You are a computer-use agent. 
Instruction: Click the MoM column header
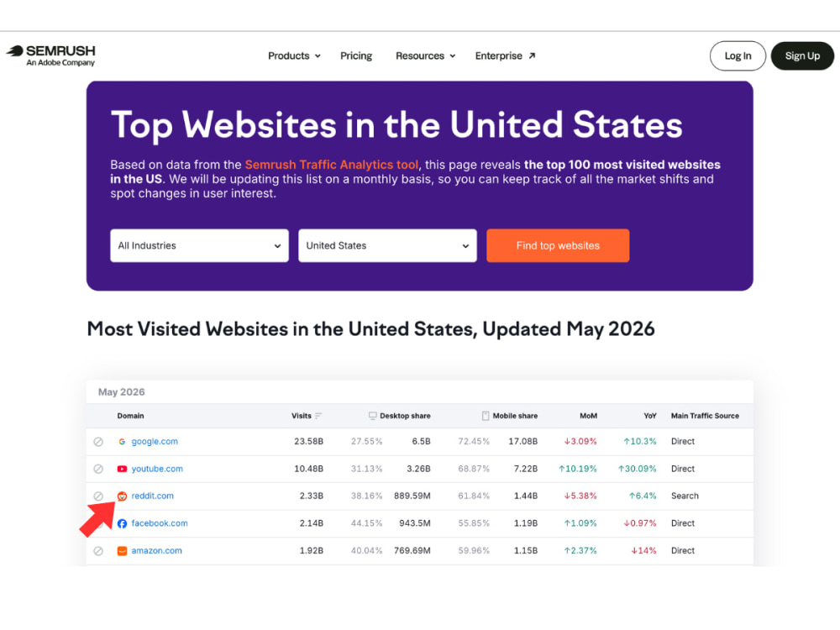pos(588,416)
